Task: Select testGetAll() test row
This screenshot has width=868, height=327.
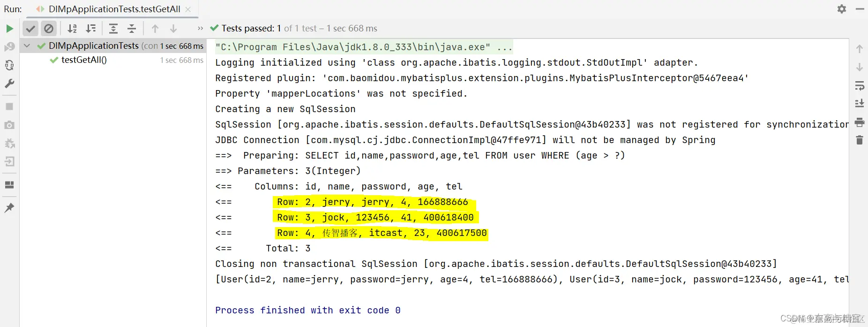Action: click(x=113, y=60)
